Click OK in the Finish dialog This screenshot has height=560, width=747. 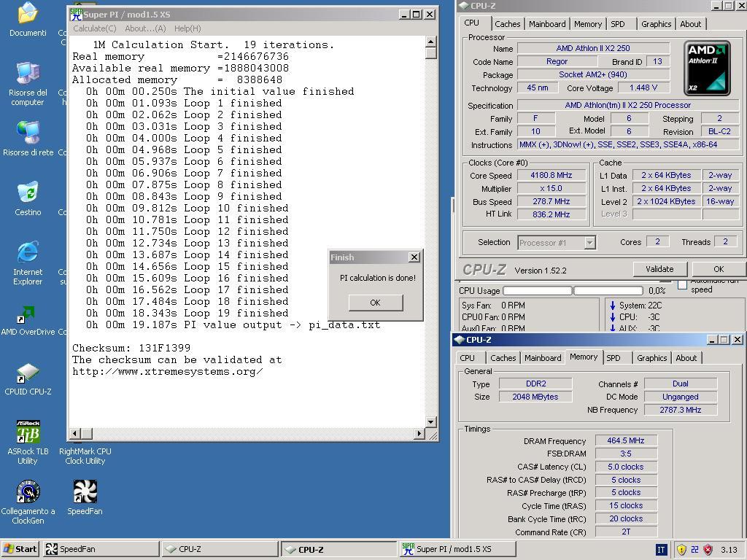coord(376,303)
